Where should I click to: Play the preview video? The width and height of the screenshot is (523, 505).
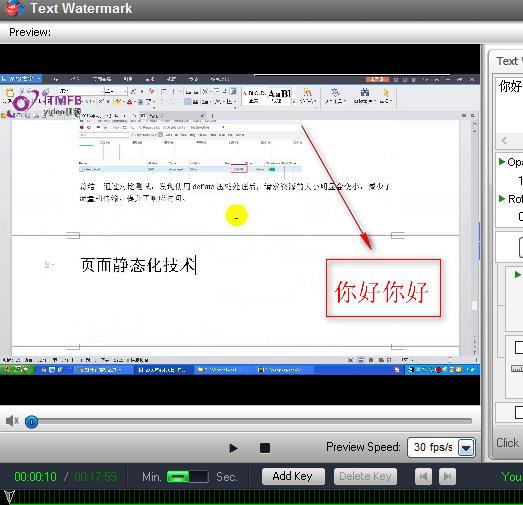click(x=233, y=448)
